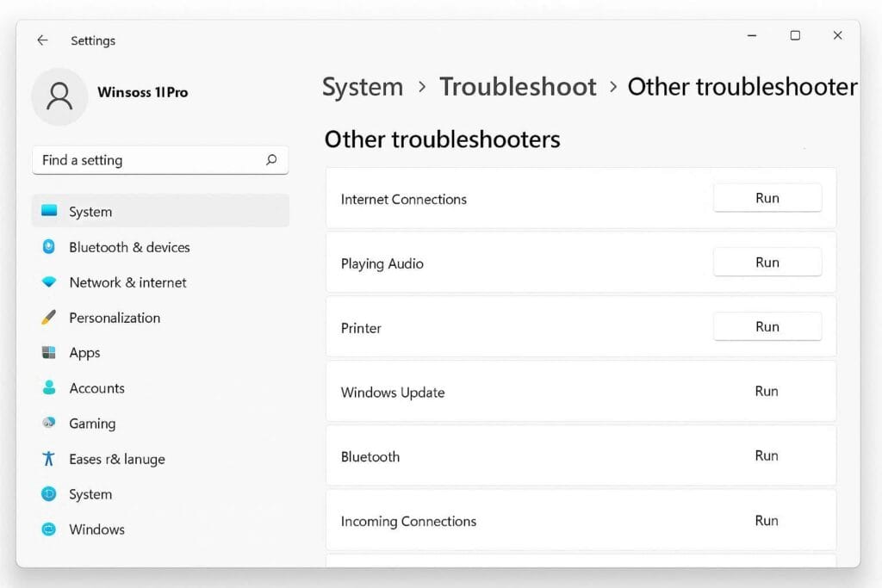Click the Eases r& lanuge accessibility icon
The image size is (882, 588).
click(49, 459)
